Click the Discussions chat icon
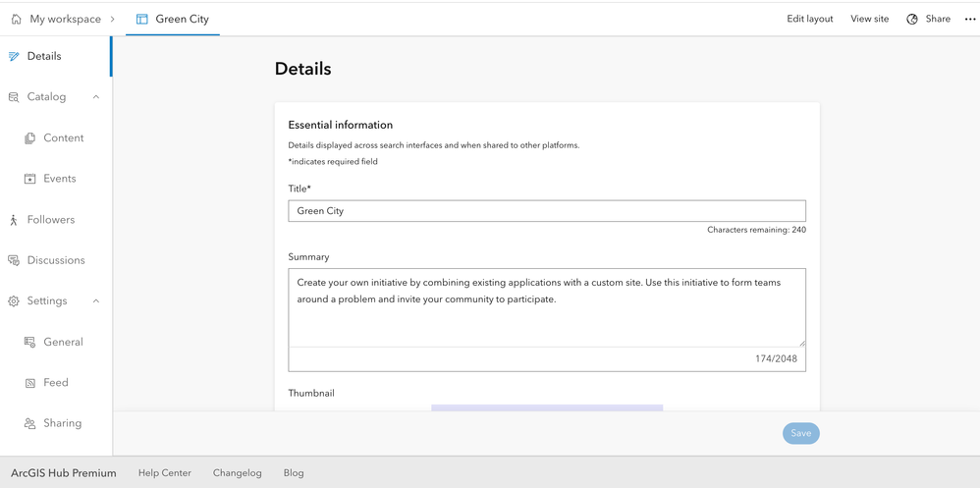980x488 pixels. pos(14,260)
